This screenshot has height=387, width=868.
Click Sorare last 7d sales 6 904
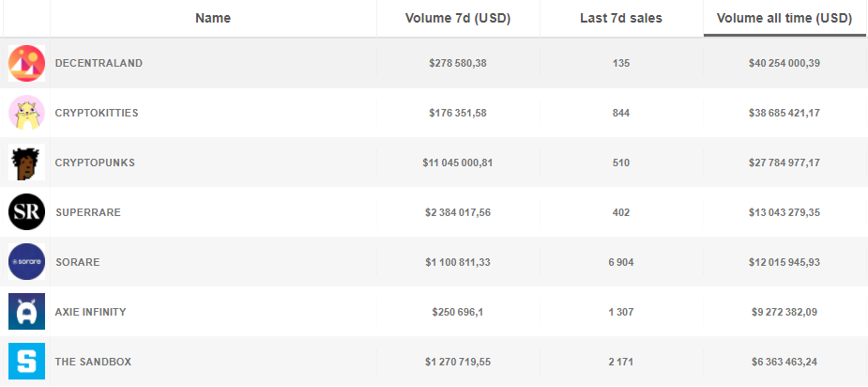point(620,262)
